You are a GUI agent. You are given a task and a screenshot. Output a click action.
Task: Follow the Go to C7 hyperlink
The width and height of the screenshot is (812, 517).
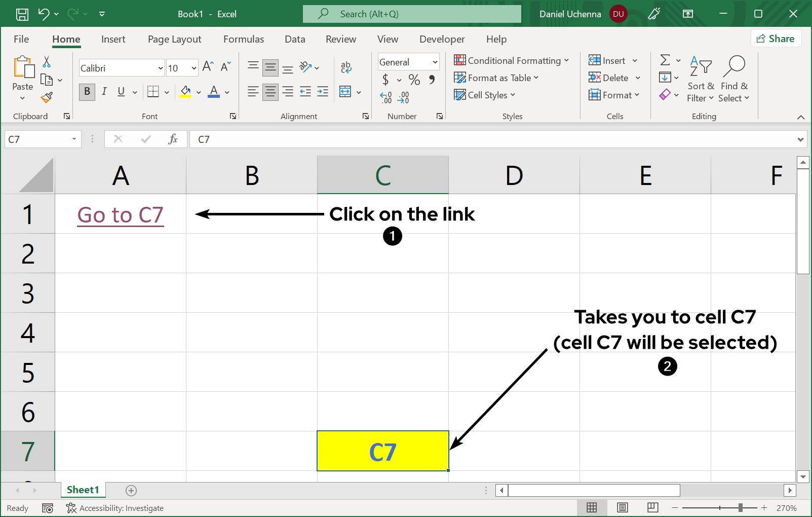120,215
